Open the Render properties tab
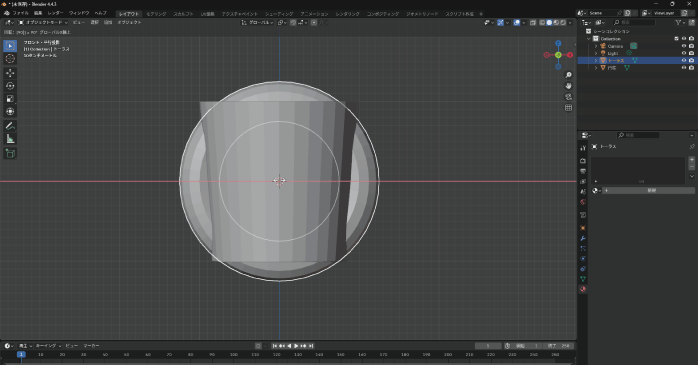The width and height of the screenshot is (698, 365). pyautogui.click(x=583, y=160)
